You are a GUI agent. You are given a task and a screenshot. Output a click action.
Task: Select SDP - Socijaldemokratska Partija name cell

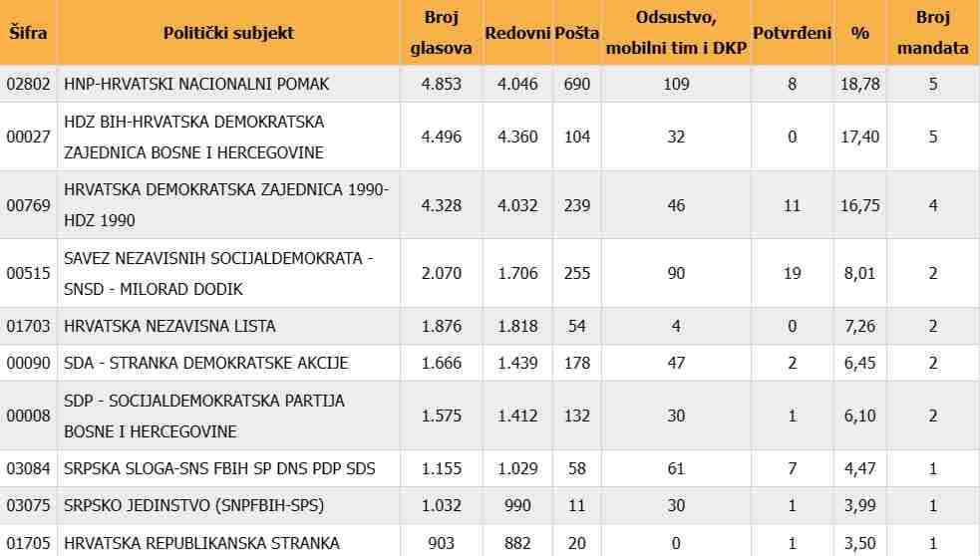pos(203,416)
